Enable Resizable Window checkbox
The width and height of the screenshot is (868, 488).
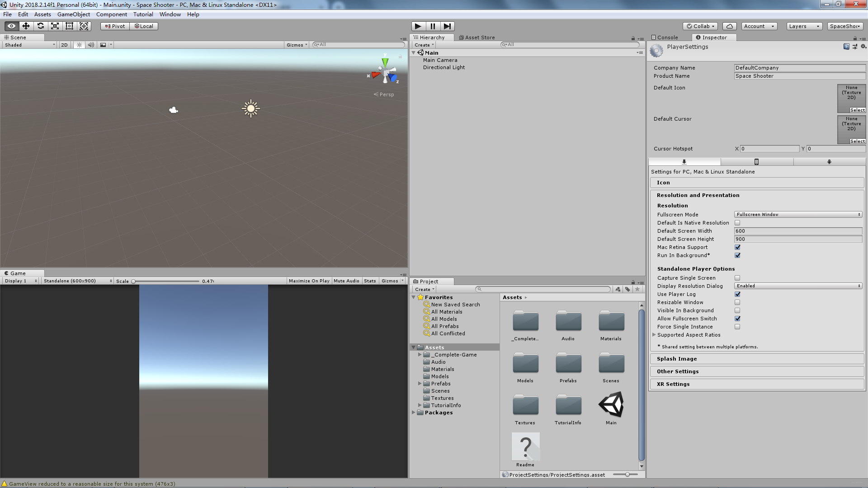pyautogui.click(x=737, y=302)
